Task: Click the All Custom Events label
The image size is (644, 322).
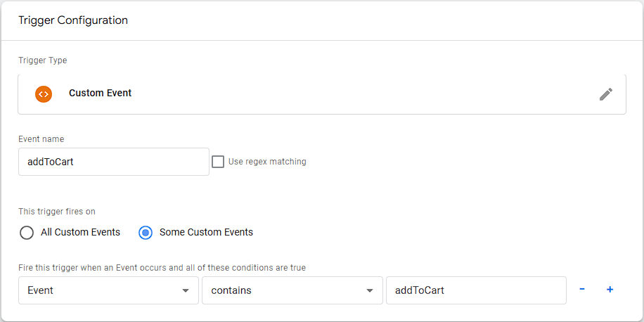Action: click(80, 233)
